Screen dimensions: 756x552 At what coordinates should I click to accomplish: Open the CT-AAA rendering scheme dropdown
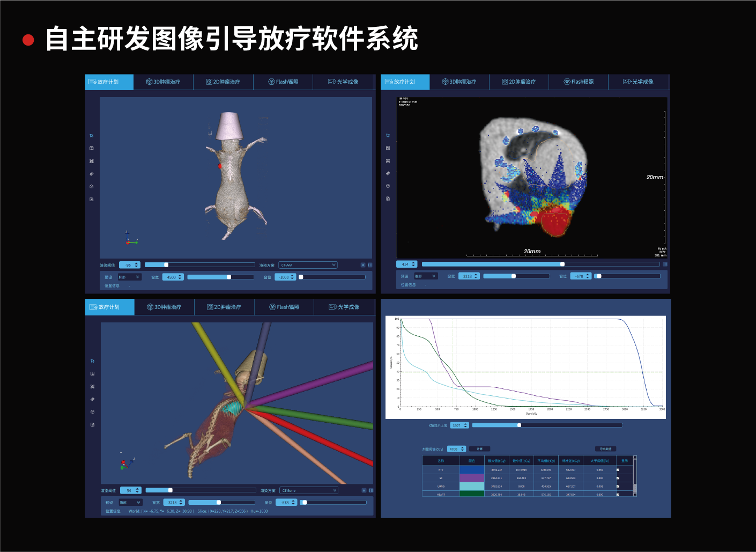click(308, 265)
